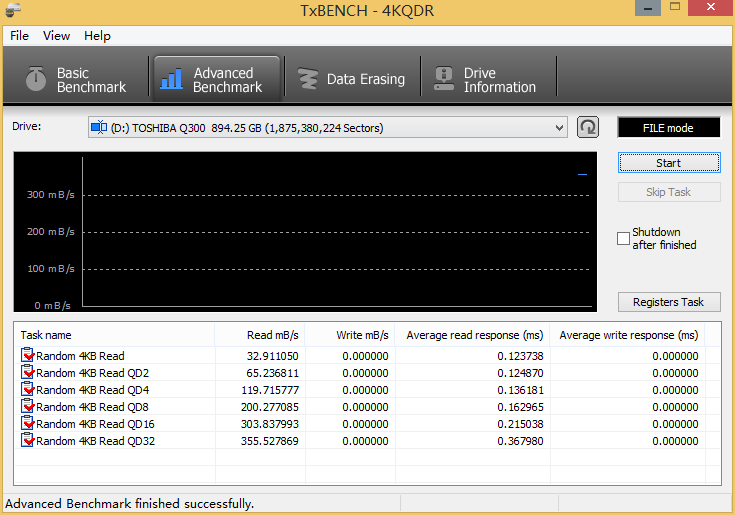This screenshot has height=515, width=735.
Task: Sort by Write mB/s column header
Action: [x=350, y=335]
